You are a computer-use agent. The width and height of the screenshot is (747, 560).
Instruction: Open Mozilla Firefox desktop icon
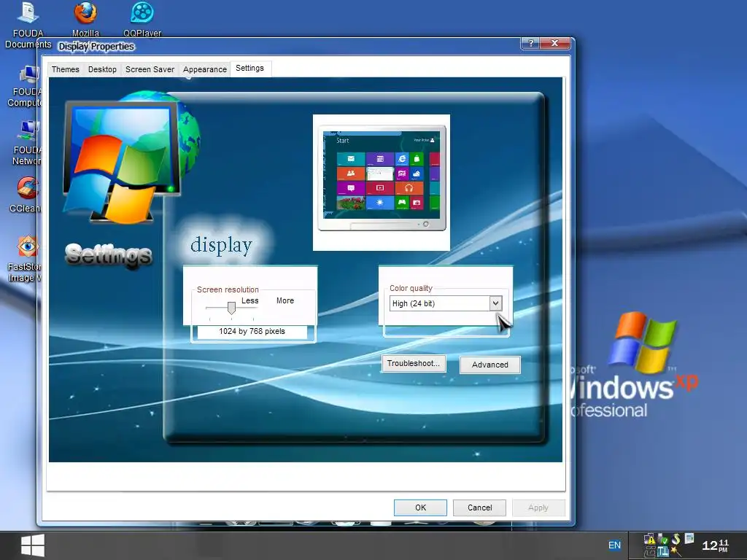(85, 20)
